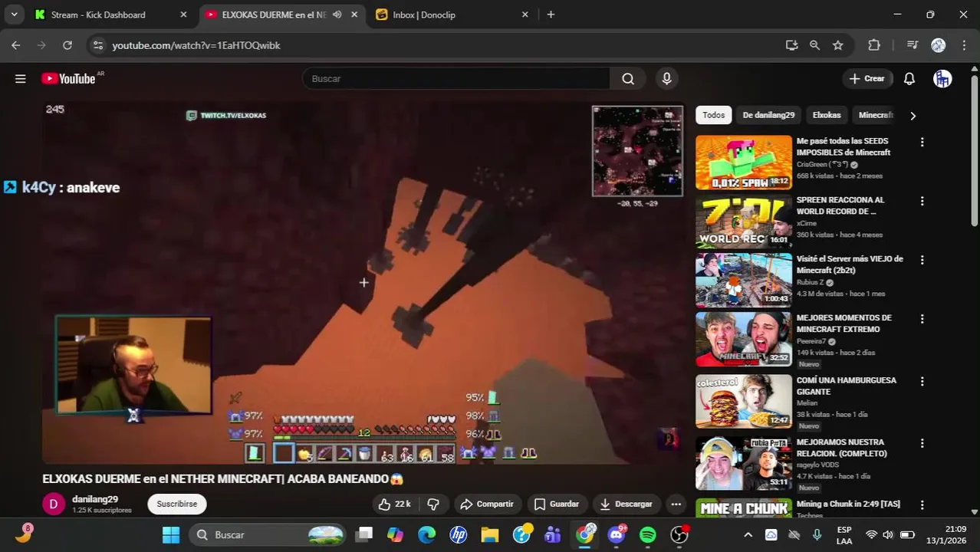
Task: Open Chrome extensions puzzle icon
Action: point(874,45)
